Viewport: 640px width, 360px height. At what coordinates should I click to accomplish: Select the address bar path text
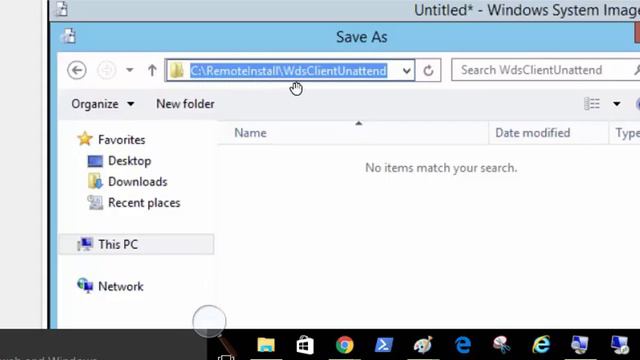click(x=289, y=71)
